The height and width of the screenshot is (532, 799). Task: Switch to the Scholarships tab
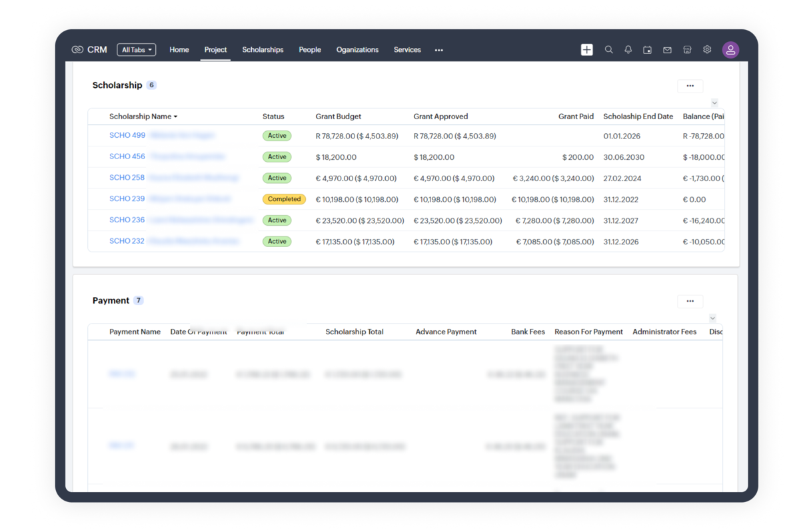point(263,50)
